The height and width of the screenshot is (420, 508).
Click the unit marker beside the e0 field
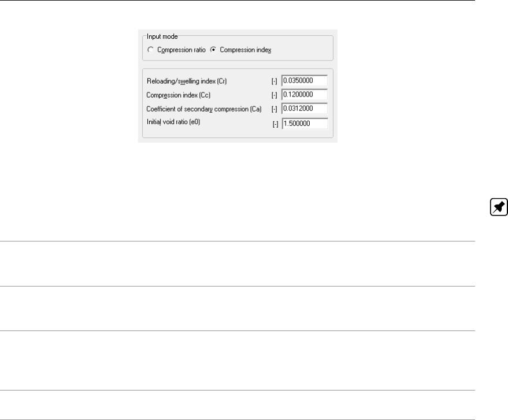tap(276, 123)
